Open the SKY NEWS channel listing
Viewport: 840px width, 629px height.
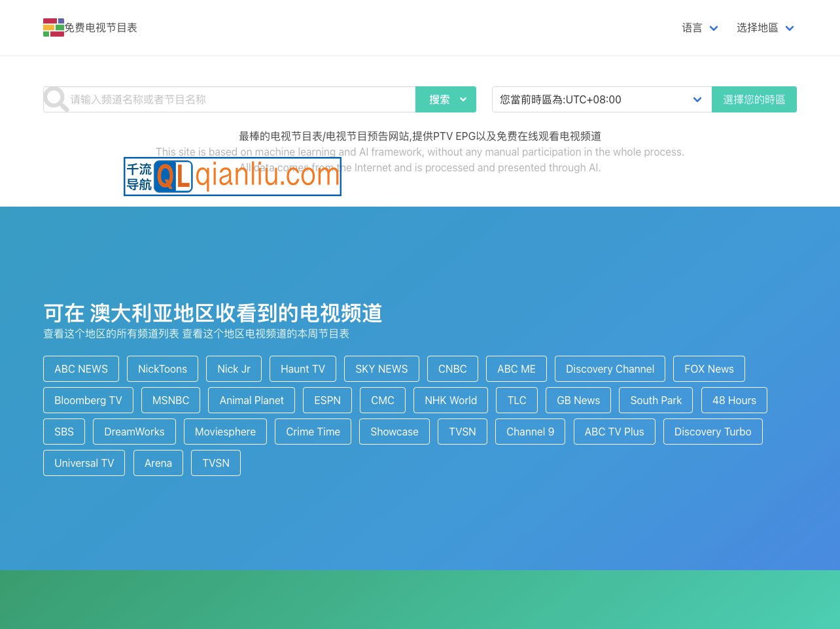381,369
